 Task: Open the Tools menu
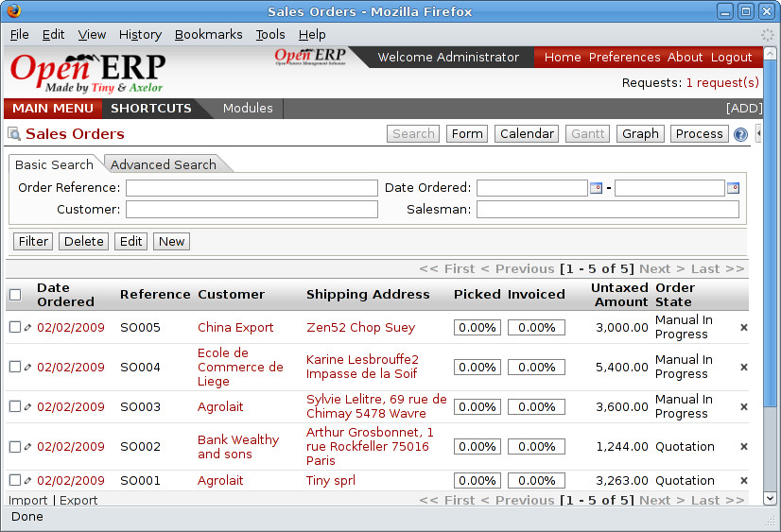[x=270, y=34]
